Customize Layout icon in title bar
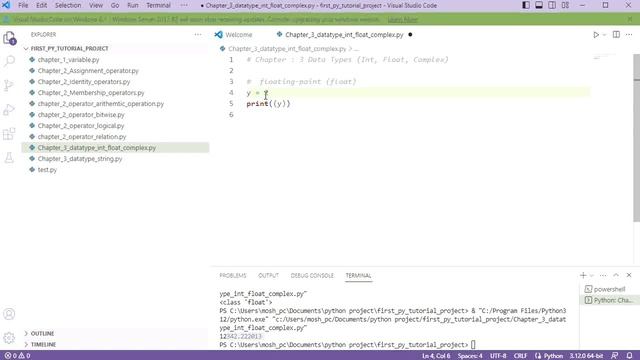 click(565, 5)
